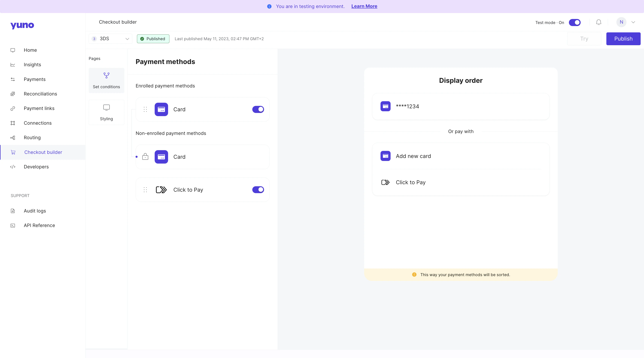
Task: Open the Styling page icon
Action: pos(106,108)
